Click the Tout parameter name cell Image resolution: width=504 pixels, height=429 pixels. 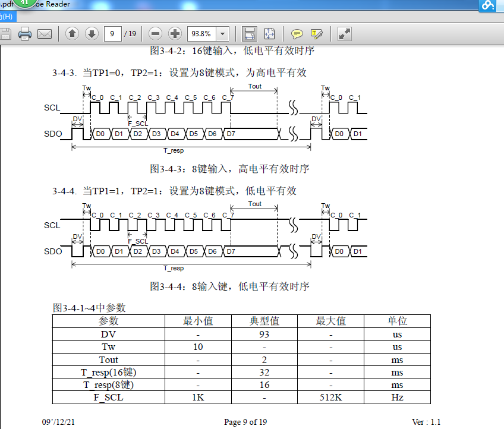tap(109, 359)
